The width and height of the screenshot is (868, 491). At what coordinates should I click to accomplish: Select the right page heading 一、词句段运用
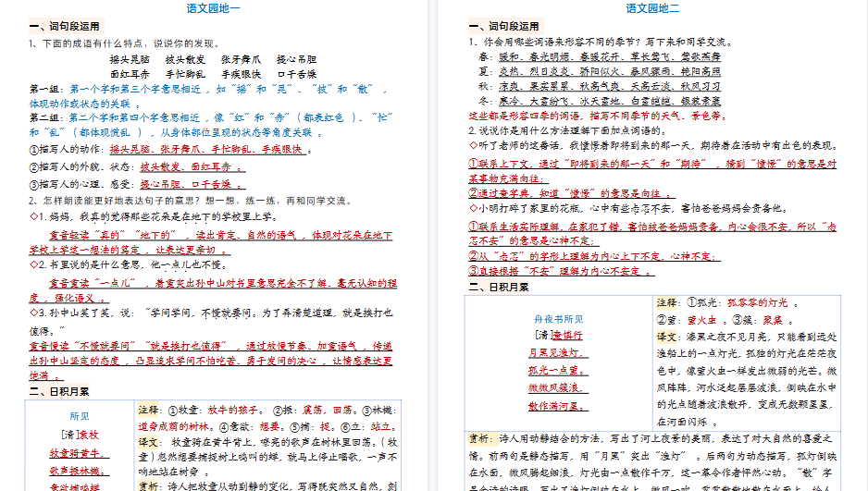504,27
